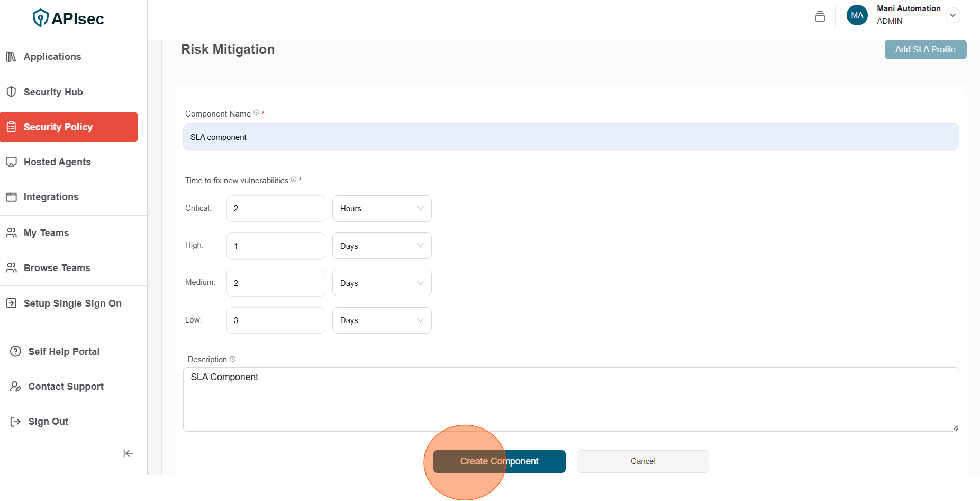The image size is (980, 501).
Task: Open the Critical time unit dropdown
Action: point(382,209)
